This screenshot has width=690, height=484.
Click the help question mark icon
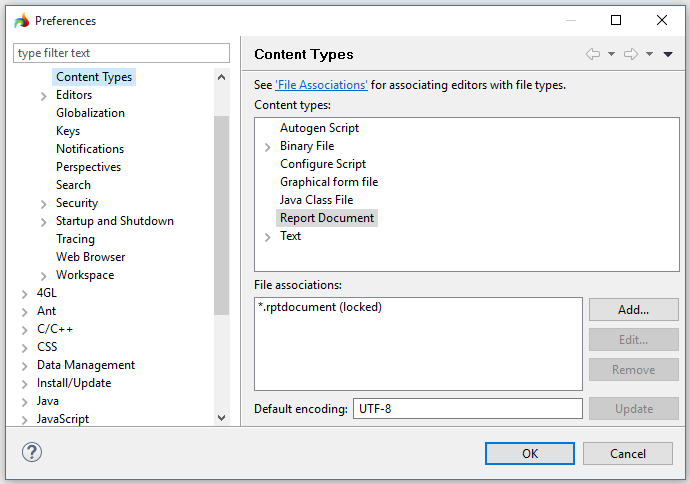click(31, 453)
